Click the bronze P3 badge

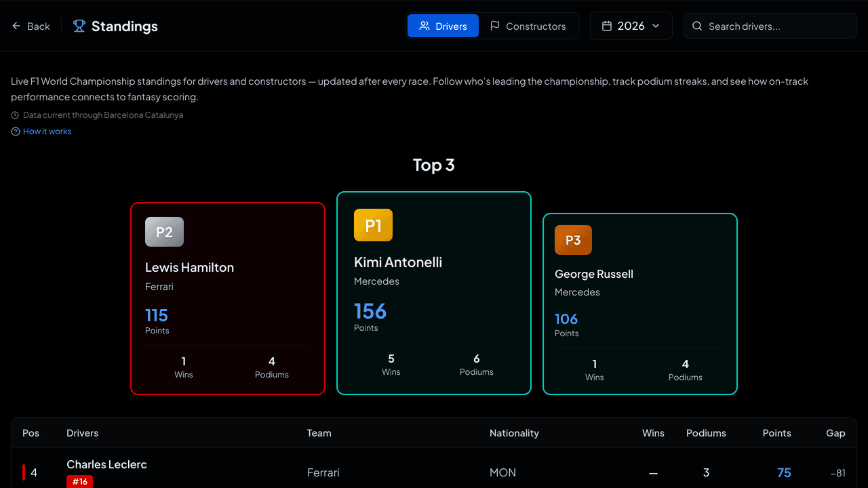(x=573, y=240)
